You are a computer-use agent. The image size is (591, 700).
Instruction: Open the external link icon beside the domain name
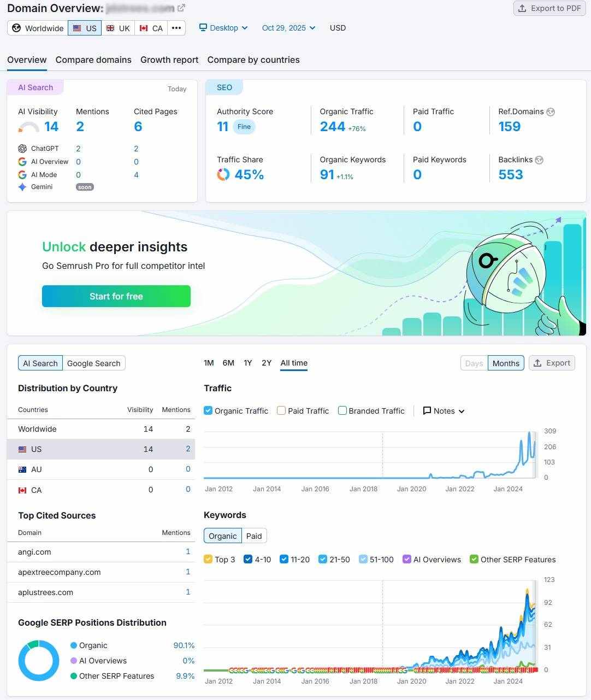point(181,8)
